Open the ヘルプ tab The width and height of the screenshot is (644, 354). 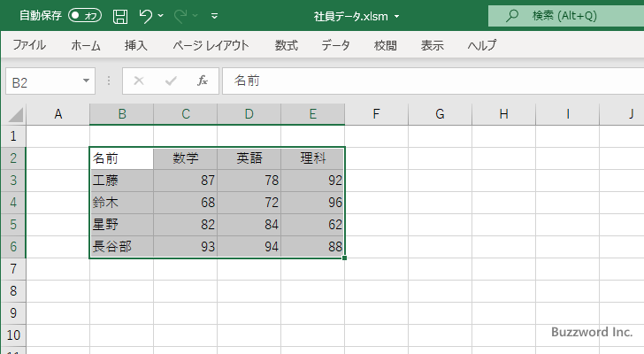(x=482, y=45)
